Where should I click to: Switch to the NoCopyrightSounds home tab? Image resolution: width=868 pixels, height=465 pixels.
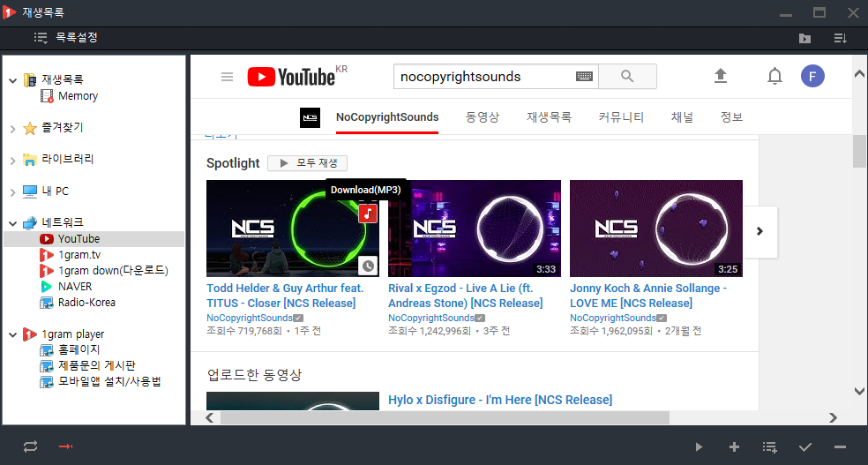[387, 117]
